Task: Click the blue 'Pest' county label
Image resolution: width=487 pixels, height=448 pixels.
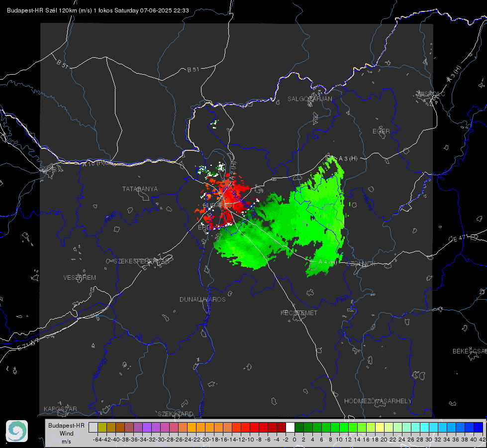Action: click(342, 300)
